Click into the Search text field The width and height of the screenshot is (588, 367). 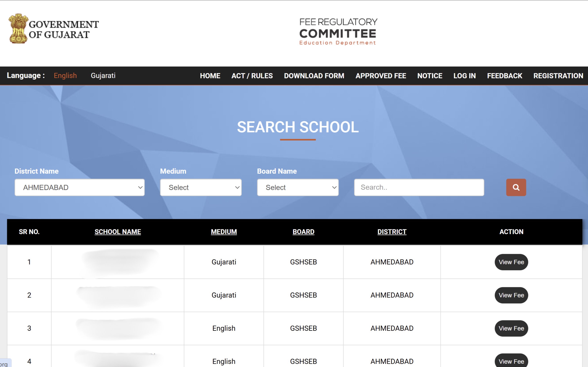(419, 187)
